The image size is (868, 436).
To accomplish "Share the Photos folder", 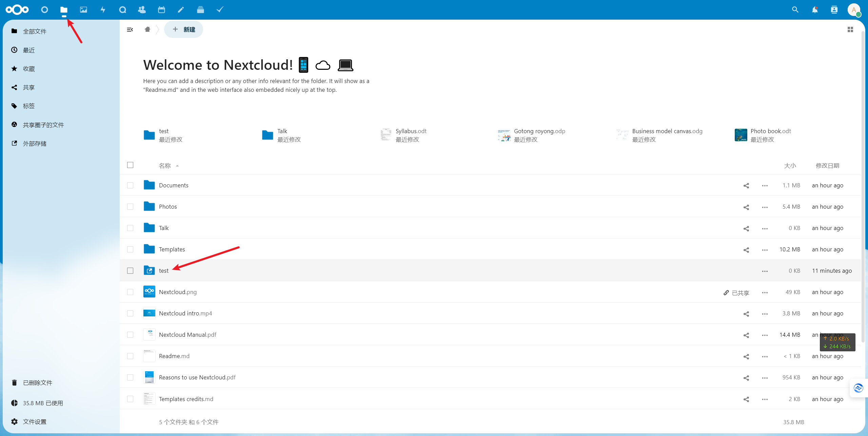I will click(746, 207).
